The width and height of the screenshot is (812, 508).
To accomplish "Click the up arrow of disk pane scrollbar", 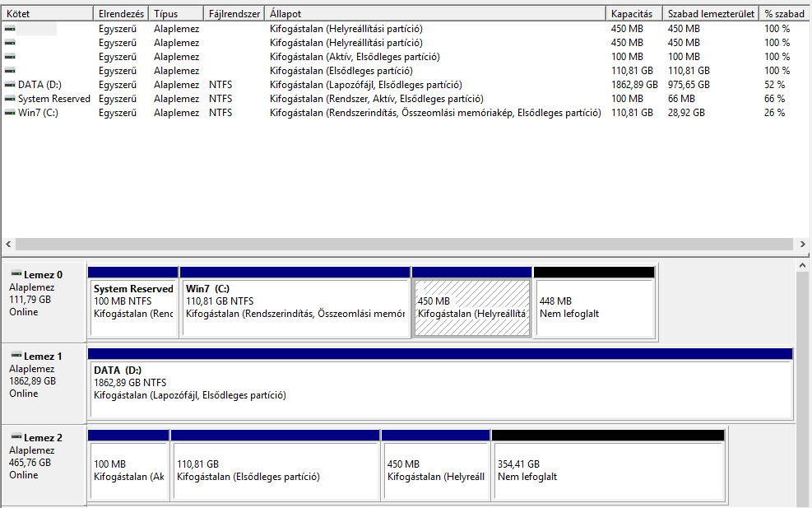I will (802, 265).
